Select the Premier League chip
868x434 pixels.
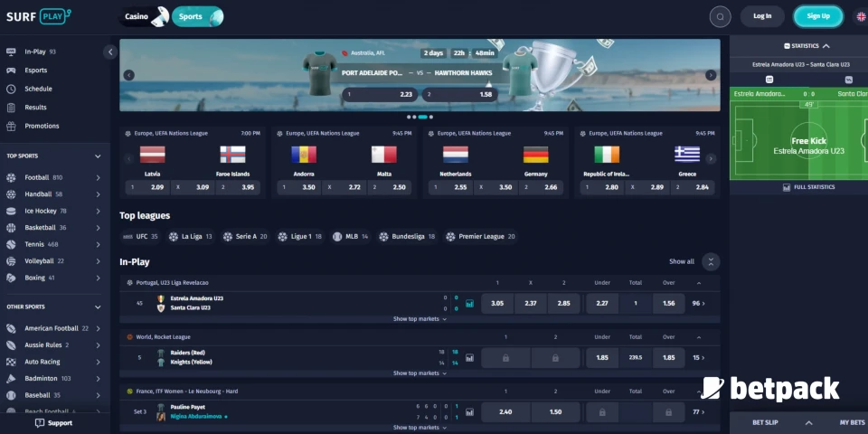tap(480, 236)
